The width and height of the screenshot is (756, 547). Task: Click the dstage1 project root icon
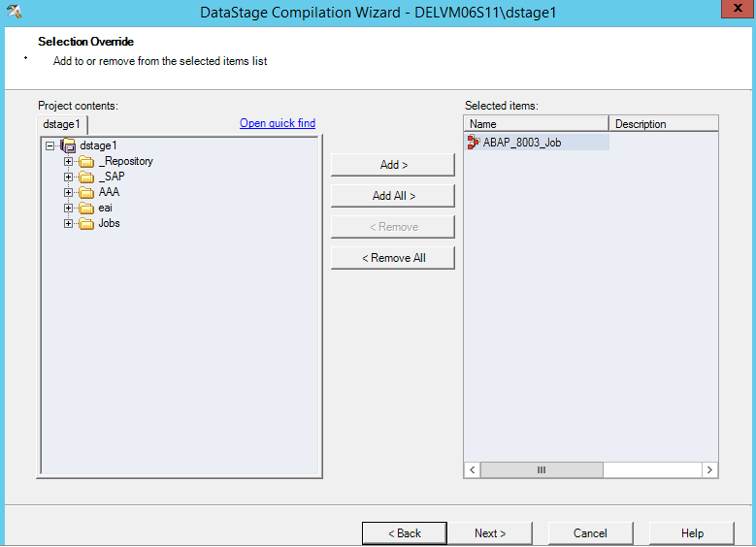coord(68,145)
